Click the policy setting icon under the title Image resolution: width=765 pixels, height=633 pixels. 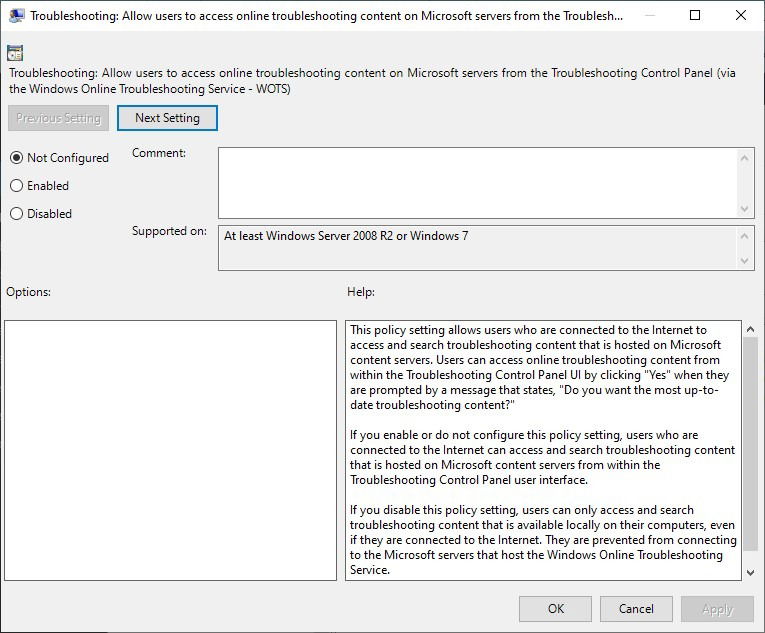click(15, 53)
